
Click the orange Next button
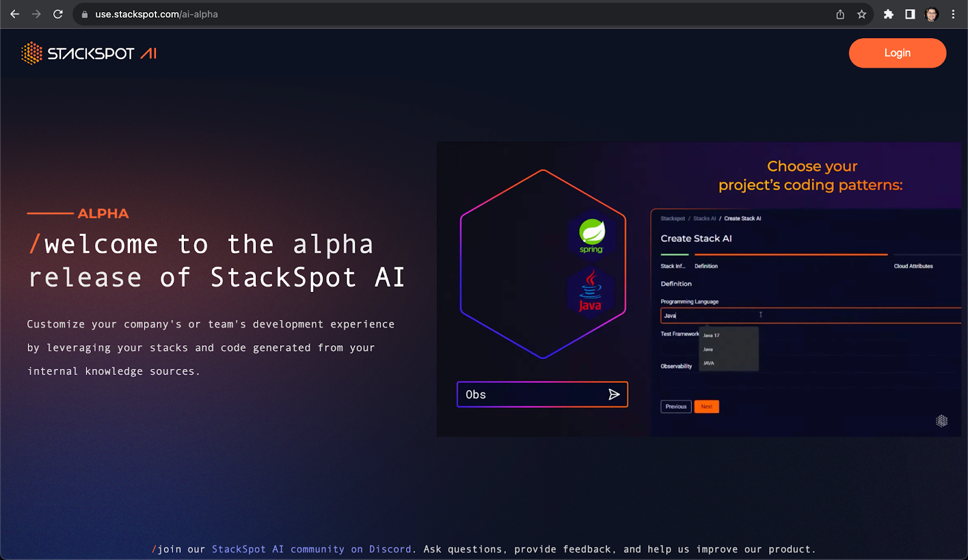(x=707, y=406)
